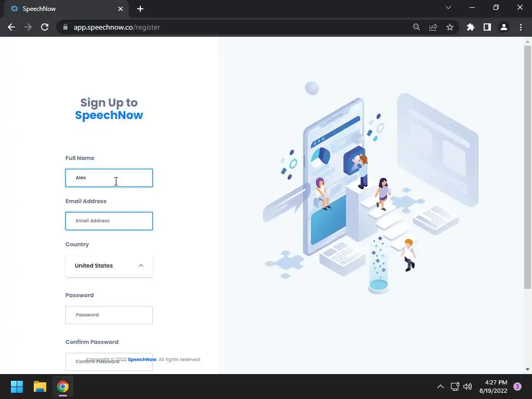View site info via the padlock icon
This screenshot has width=532, height=399.
pos(65,27)
